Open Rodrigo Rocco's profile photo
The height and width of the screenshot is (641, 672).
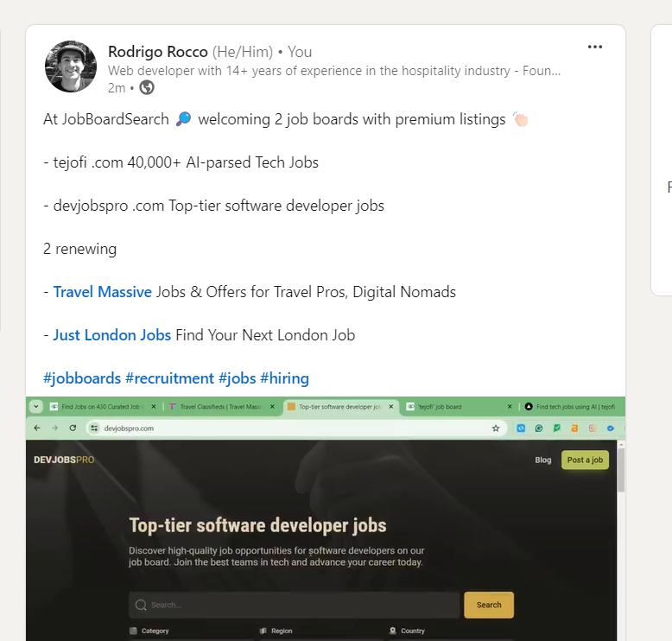tap(71, 67)
